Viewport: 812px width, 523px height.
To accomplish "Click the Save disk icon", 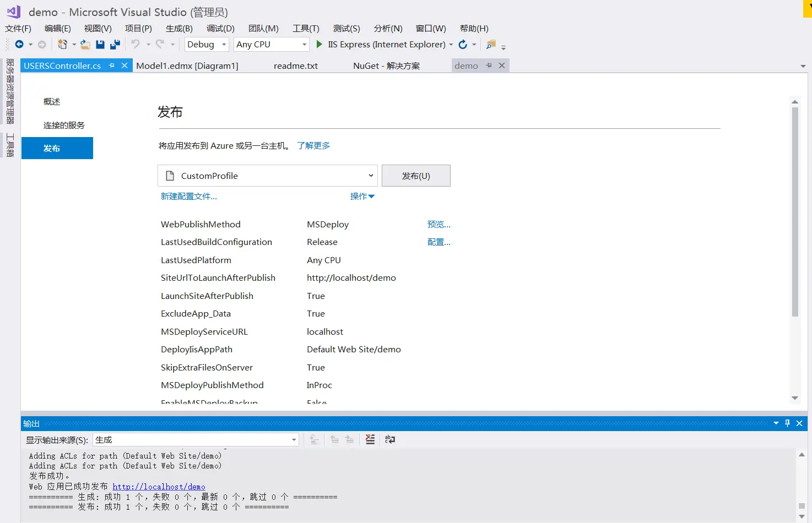I will [100, 44].
